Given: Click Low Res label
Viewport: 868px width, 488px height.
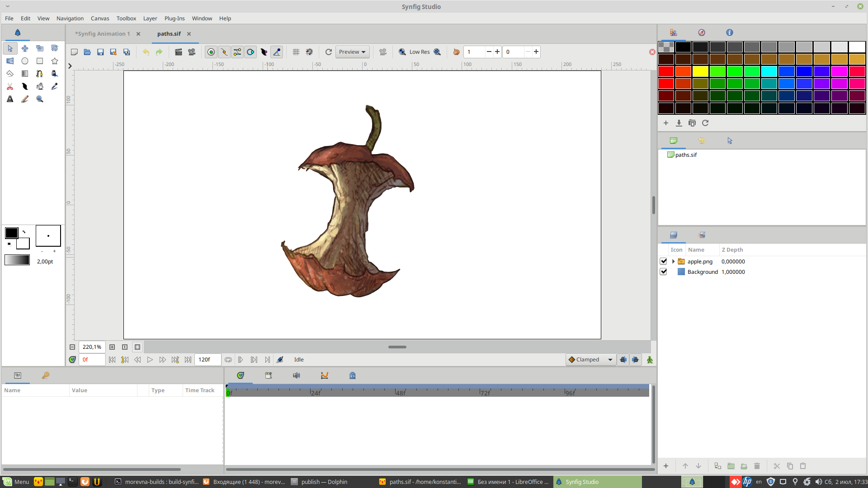Looking at the screenshot, I should 420,52.
